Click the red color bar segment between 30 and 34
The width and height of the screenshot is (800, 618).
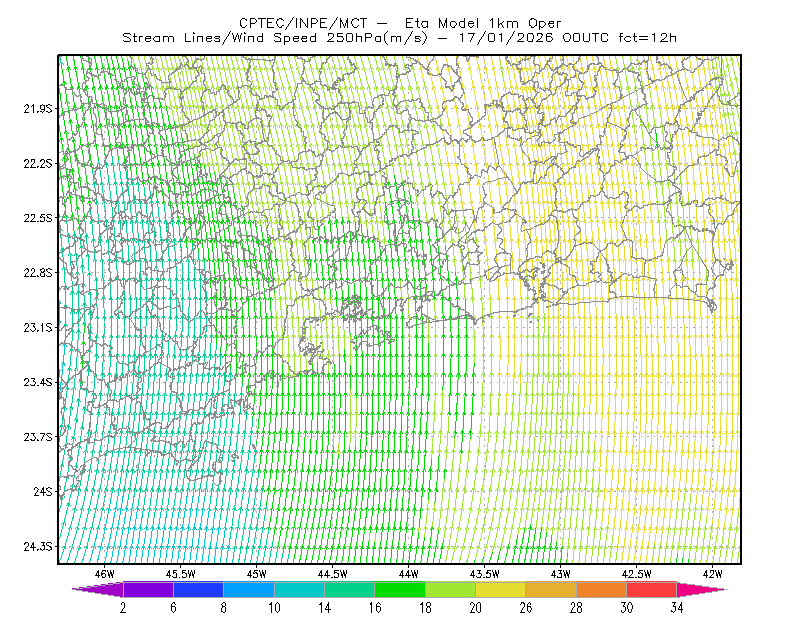pyautogui.click(x=652, y=589)
